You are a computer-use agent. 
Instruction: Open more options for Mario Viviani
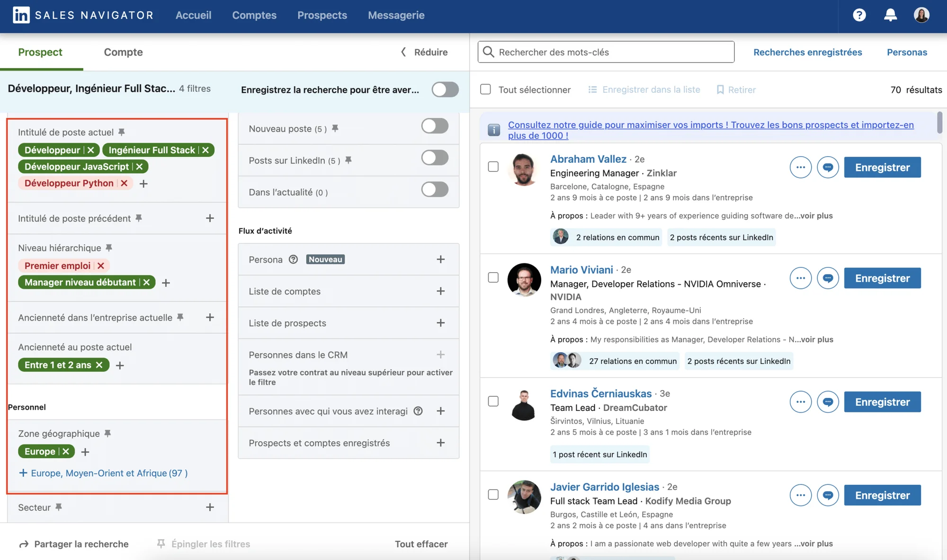[x=801, y=278]
